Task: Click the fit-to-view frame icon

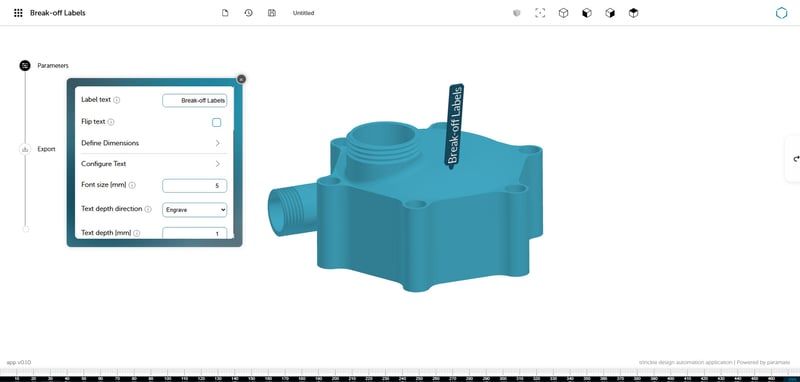Action: coord(540,13)
